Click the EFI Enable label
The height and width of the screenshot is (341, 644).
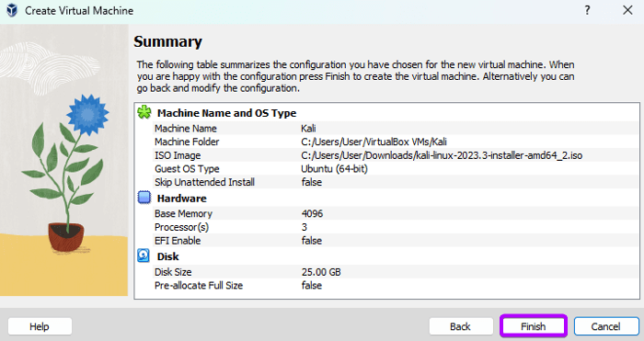(178, 241)
